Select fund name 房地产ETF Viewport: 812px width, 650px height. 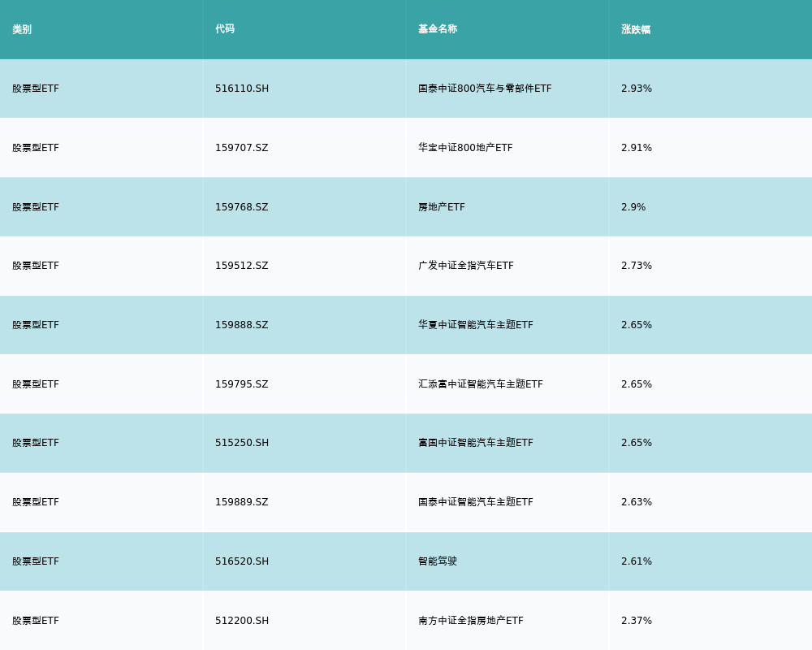click(x=442, y=207)
